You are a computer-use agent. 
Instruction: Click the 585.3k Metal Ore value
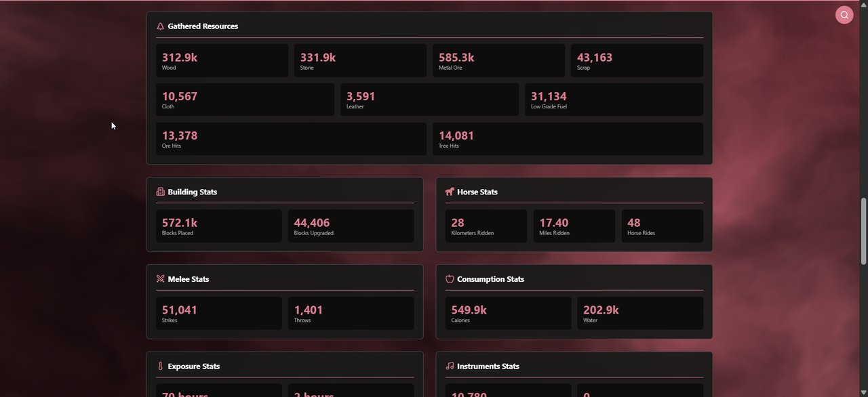point(456,58)
